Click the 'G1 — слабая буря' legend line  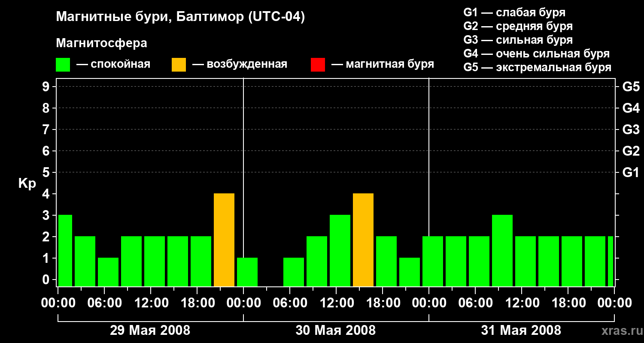(514, 12)
